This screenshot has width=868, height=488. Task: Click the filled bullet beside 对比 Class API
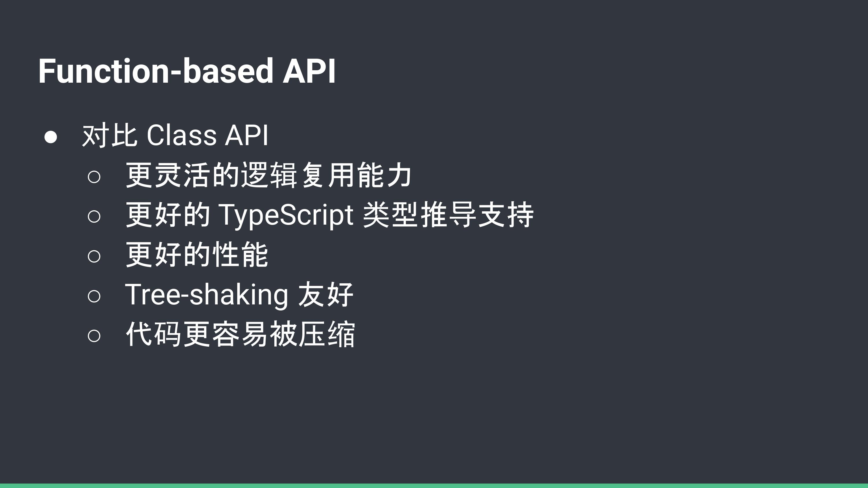tap(51, 137)
